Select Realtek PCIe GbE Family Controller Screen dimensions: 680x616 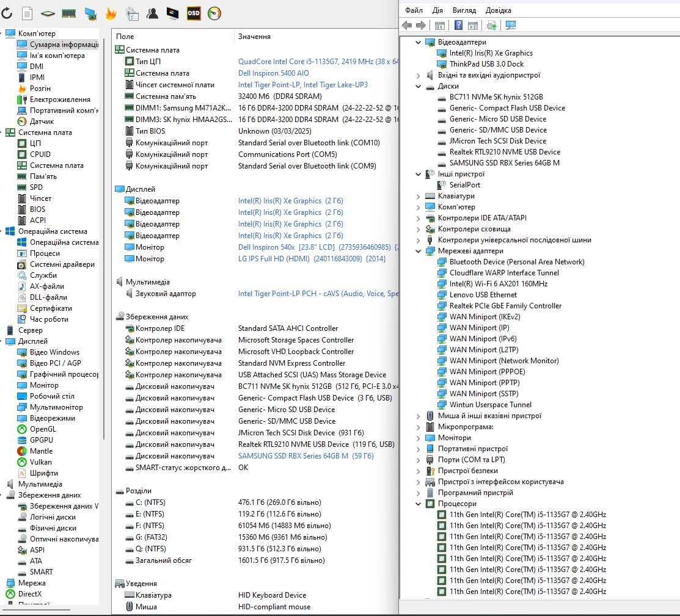pos(505,306)
